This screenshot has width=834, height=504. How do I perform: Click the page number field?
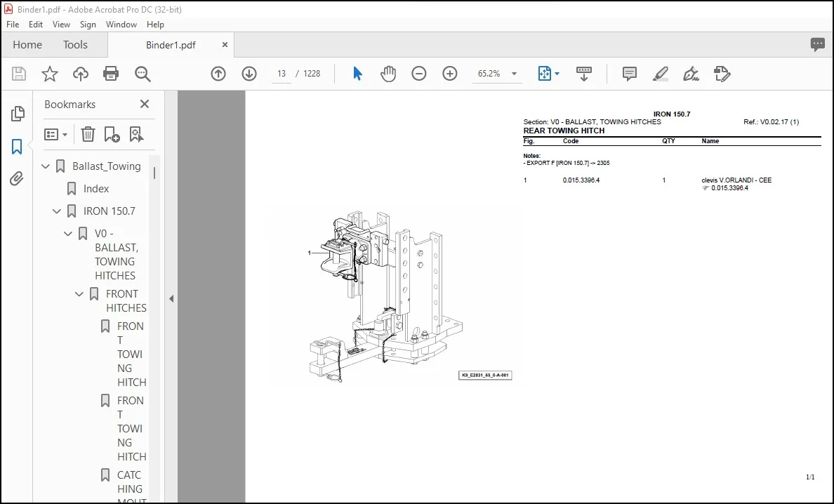282,74
